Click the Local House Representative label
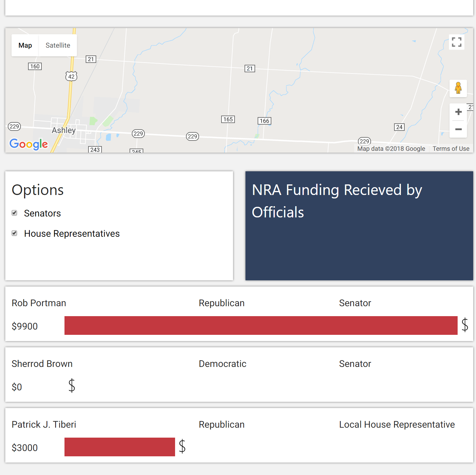This screenshot has height=475, width=476. (x=397, y=425)
